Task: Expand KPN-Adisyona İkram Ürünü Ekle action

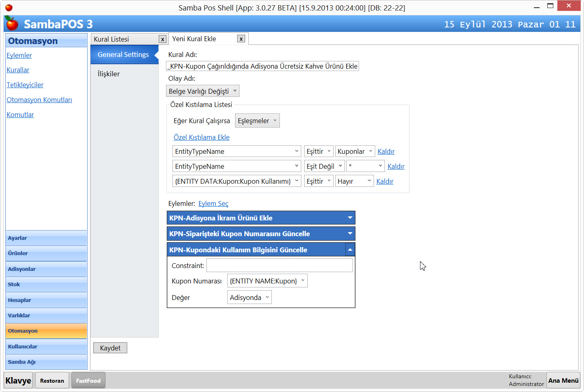Action: click(x=350, y=218)
